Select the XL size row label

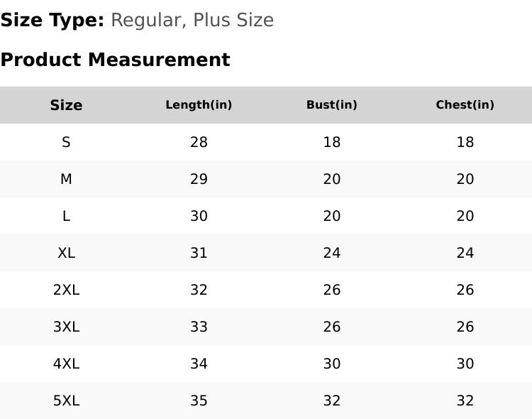pos(66,253)
